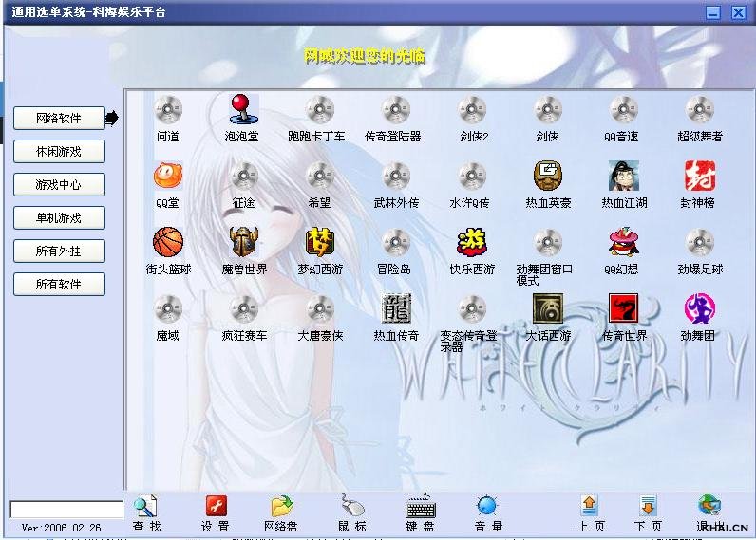Open the 音量 volume control
756x540 pixels.
coord(487,513)
